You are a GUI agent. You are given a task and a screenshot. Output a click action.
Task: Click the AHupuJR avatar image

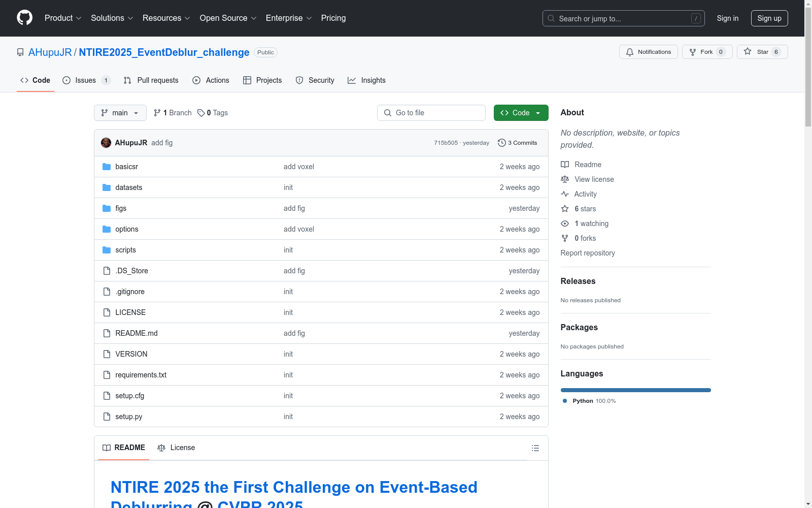pos(106,143)
